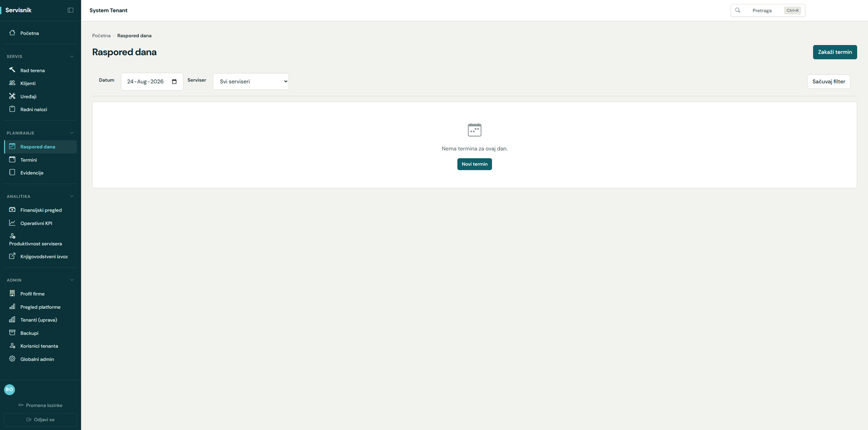Click the calendar icon in date field
The width and height of the screenshot is (868, 430).
coord(174,81)
